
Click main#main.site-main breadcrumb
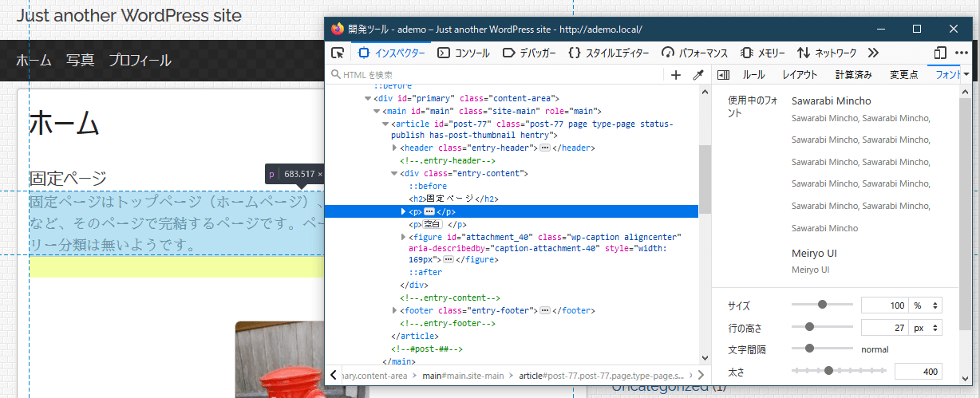point(463,375)
